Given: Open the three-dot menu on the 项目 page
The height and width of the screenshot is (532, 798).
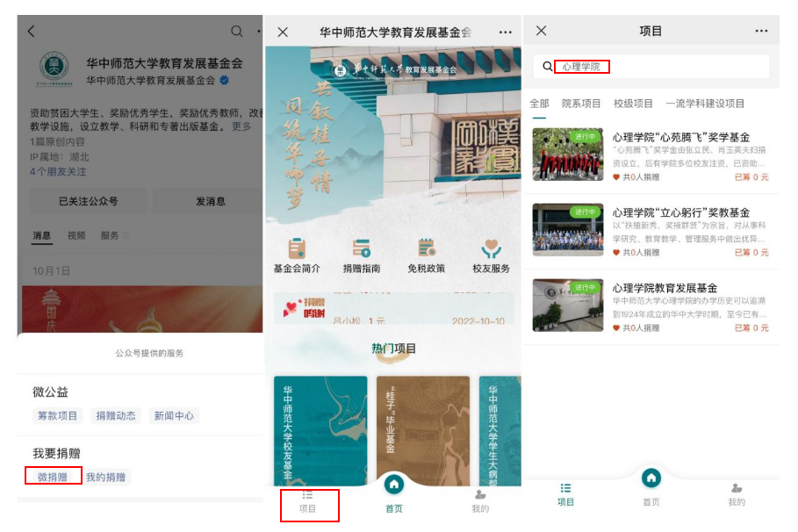Looking at the screenshot, I should (x=761, y=31).
